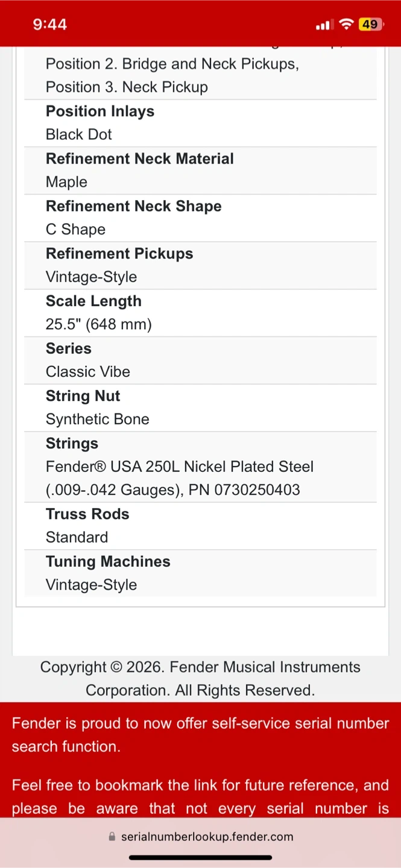Tap the Black Dot value
Image resolution: width=401 pixels, height=868 pixels.
pos(79,134)
